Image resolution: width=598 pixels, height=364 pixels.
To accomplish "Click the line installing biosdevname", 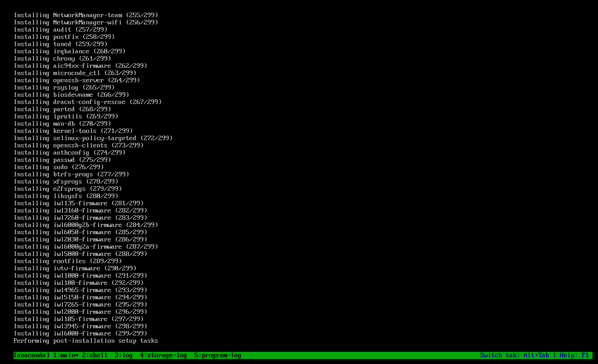I will click(71, 95).
